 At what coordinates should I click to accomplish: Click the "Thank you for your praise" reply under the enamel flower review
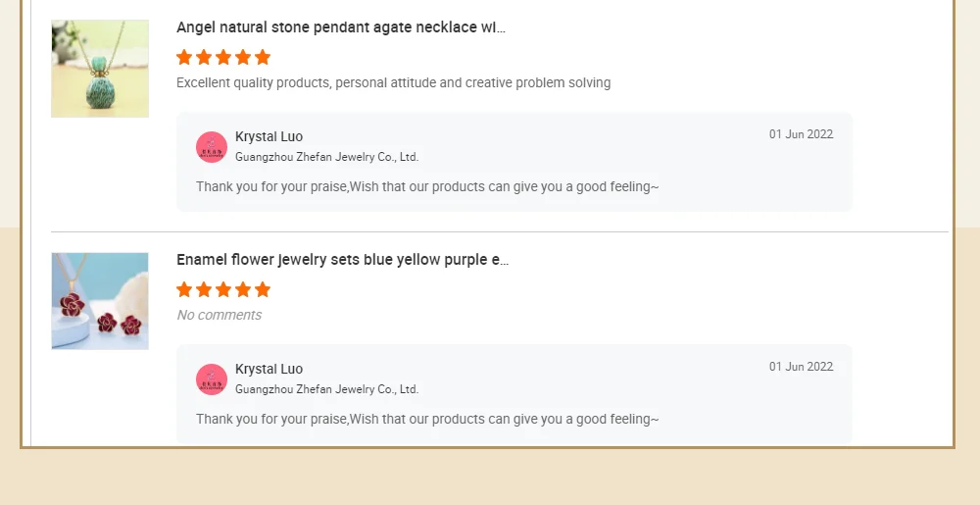(427, 419)
